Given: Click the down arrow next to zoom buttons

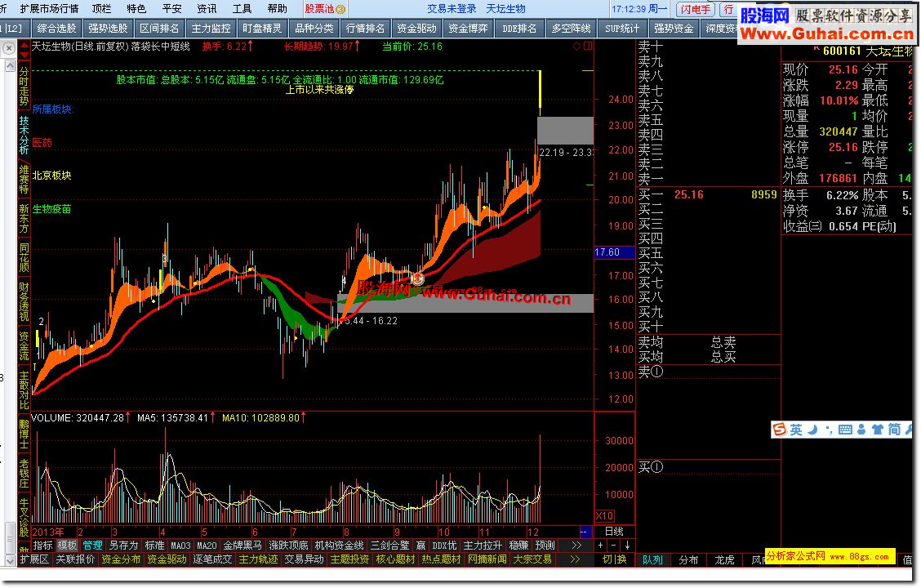Looking at the screenshot, I should coord(627,545).
